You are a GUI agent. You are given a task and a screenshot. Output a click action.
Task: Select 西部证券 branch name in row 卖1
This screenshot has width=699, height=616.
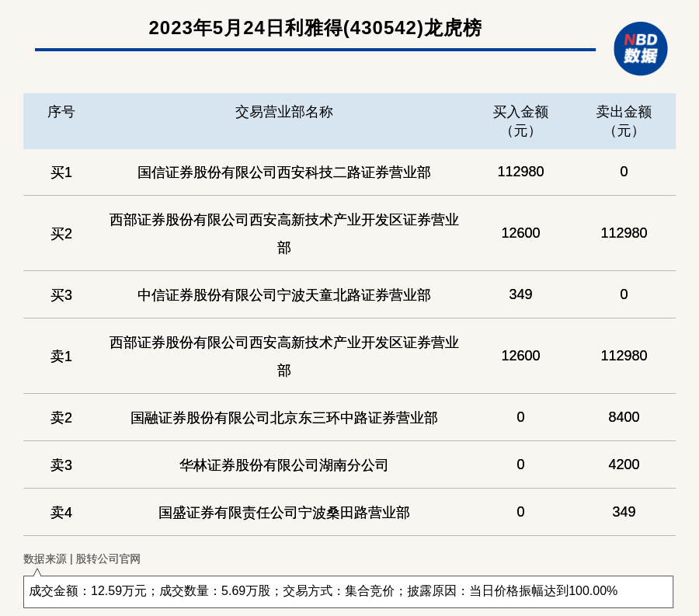tap(284, 356)
